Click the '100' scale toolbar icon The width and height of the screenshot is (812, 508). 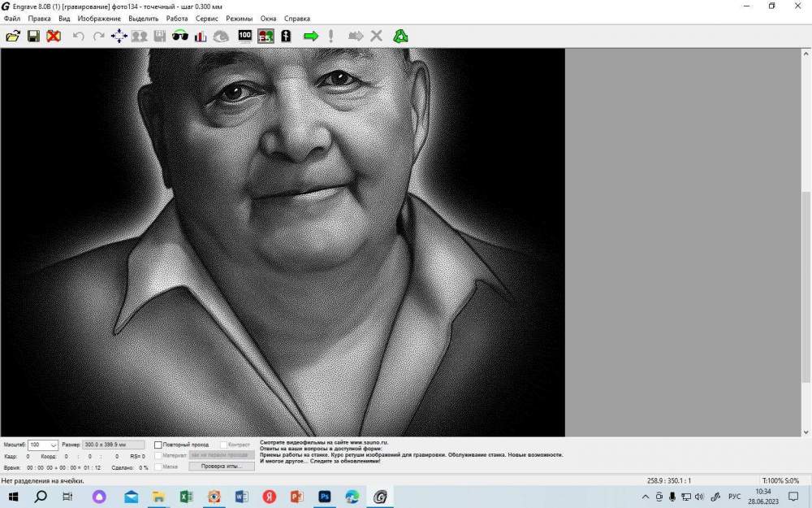tap(244, 36)
